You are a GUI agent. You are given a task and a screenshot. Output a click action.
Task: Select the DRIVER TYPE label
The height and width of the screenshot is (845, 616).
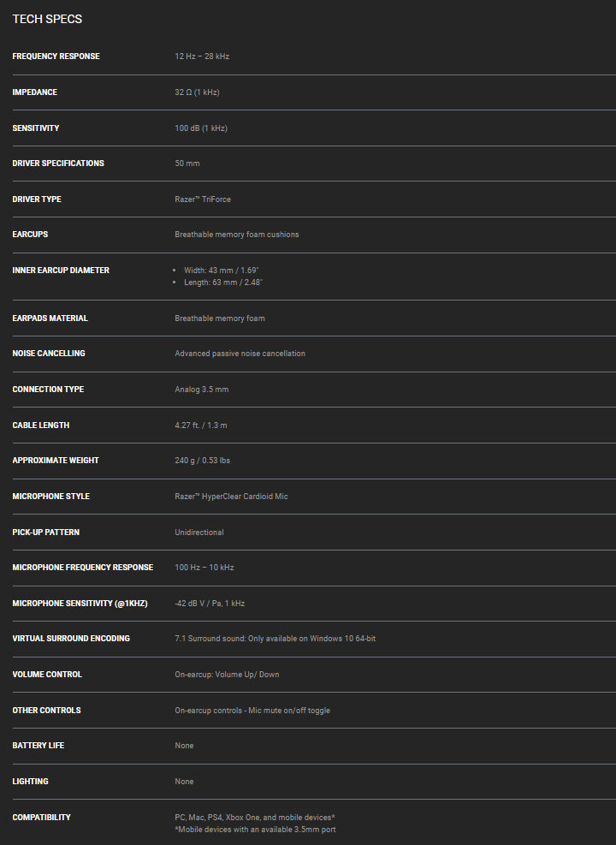click(x=37, y=199)
